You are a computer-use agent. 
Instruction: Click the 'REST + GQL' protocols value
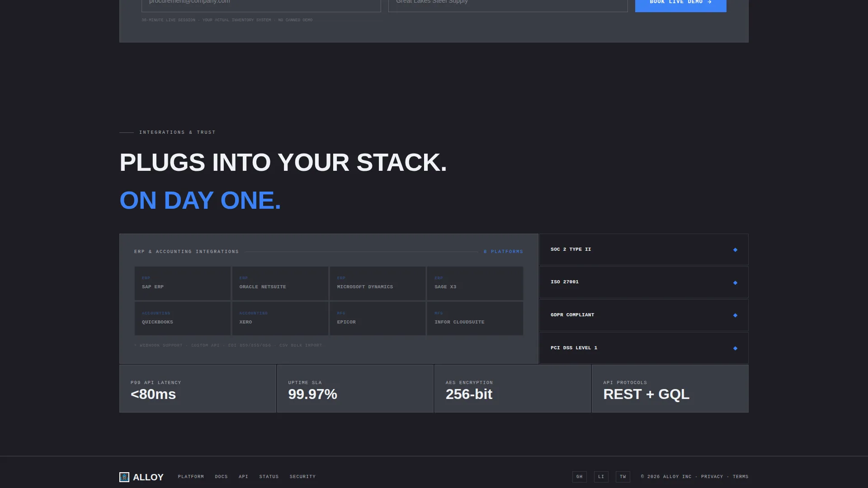(x=646, y=394)
